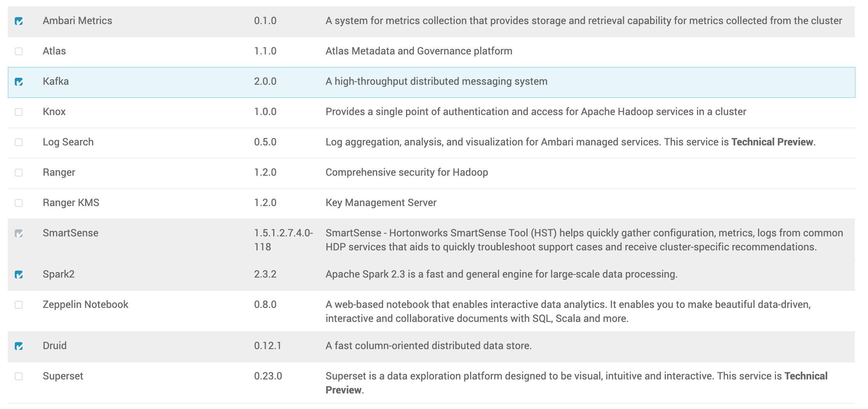Select the Log Search checkbox
The image size is (868, 409).
point(19,142)
